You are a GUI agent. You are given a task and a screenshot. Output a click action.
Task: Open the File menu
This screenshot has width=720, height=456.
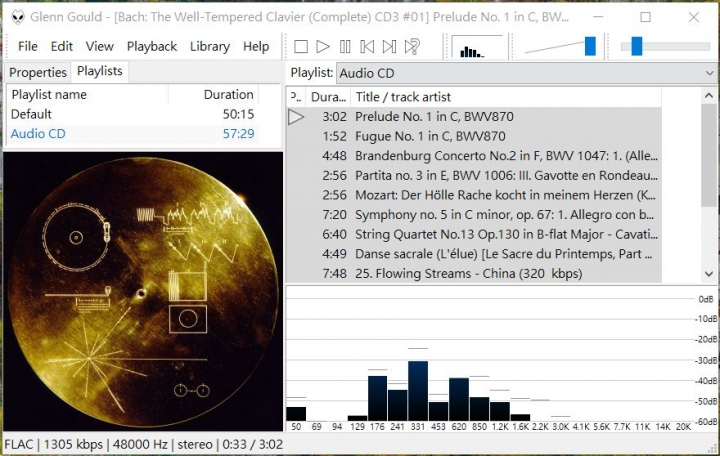28,46
